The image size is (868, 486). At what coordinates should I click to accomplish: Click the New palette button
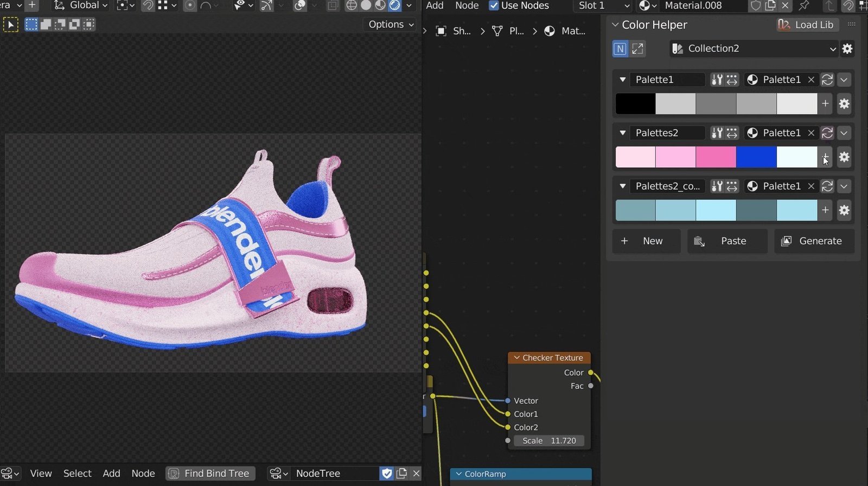pos(646,241)
